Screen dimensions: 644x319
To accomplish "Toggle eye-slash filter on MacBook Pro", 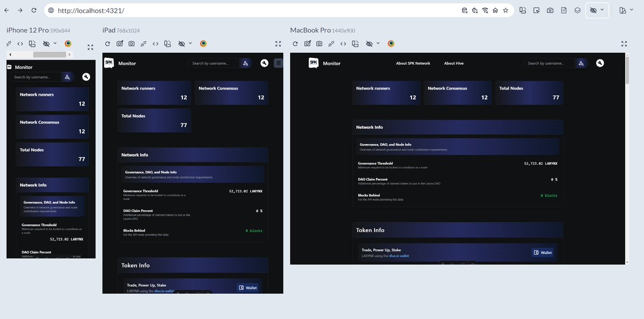I will tap(369, 43).
